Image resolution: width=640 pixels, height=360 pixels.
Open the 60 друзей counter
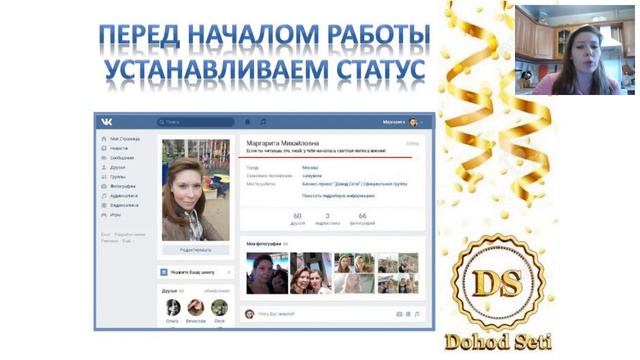pyautogui.click(x=298, y=218)
